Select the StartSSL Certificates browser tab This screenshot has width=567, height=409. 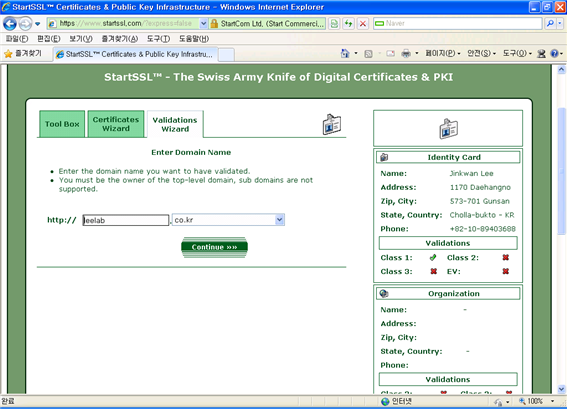tap(136, 54)
